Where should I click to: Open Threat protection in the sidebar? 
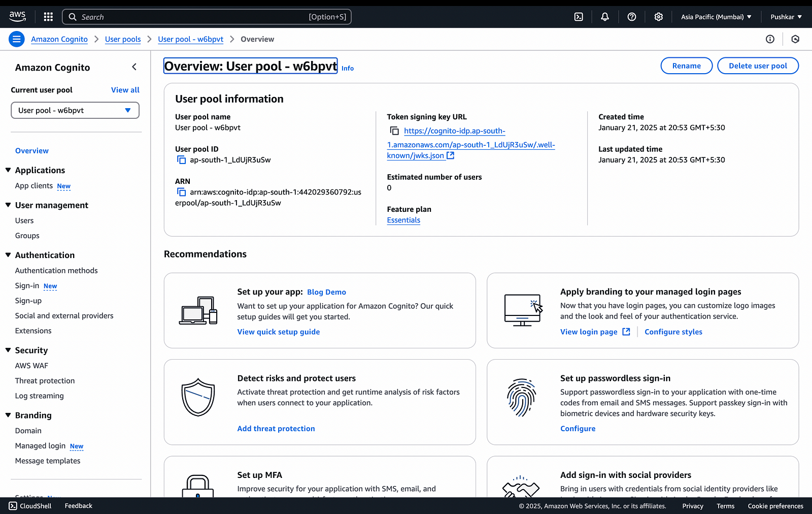tap(45, 381)
